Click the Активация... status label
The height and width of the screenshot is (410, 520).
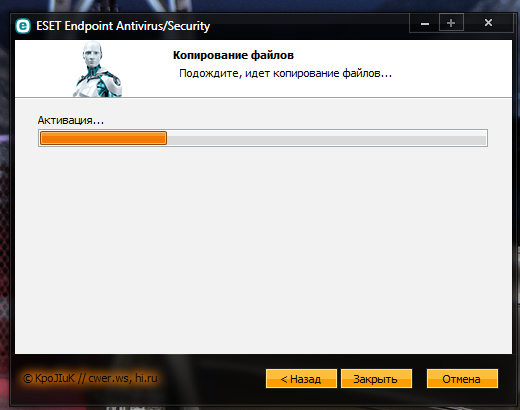[x=71, y=120]
